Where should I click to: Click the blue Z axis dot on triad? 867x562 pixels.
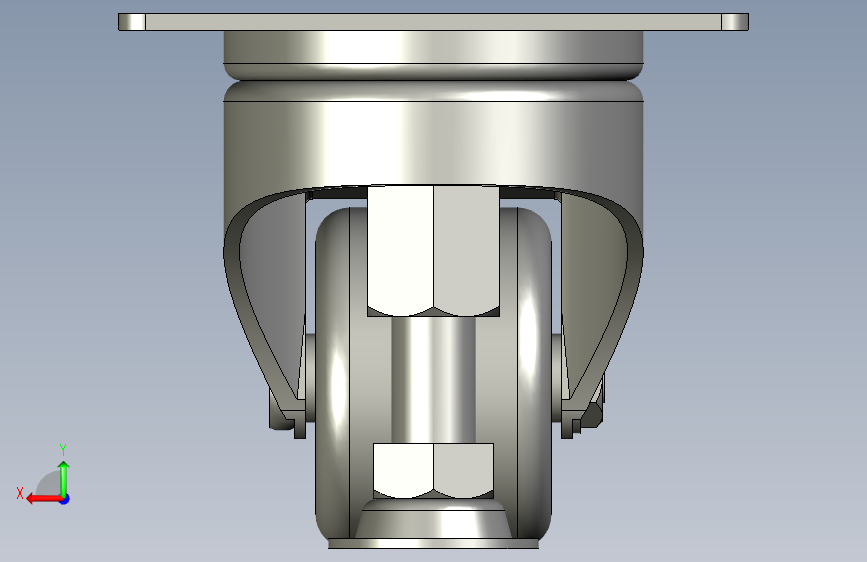(x=65, y=499)
